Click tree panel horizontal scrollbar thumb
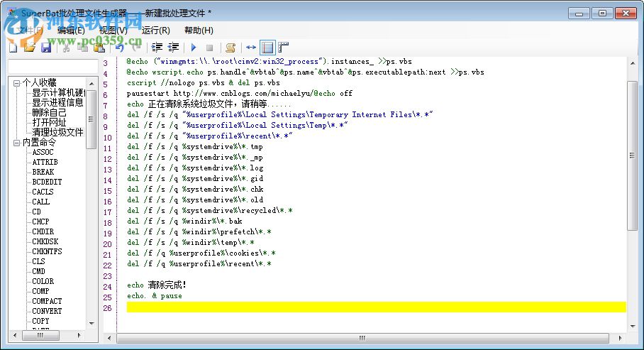644x350 pixels. coord(40,336)
